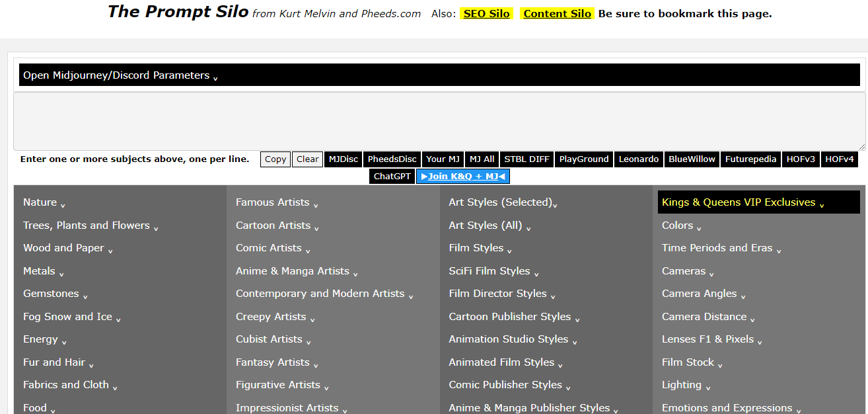Image resolution: width=868 pixels, height=414 pixels.
Task: Click the Clear button
Action: click(307, 159)
